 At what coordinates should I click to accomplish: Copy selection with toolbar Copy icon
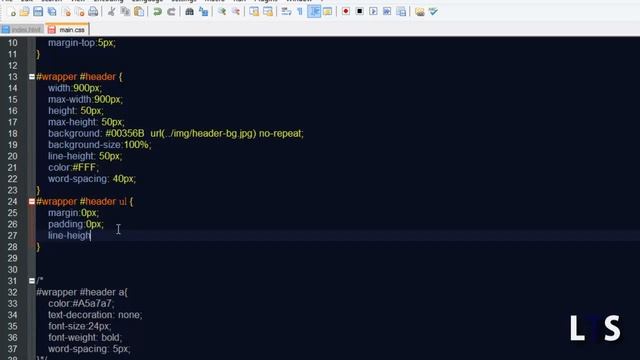click(x=125, y=12)
